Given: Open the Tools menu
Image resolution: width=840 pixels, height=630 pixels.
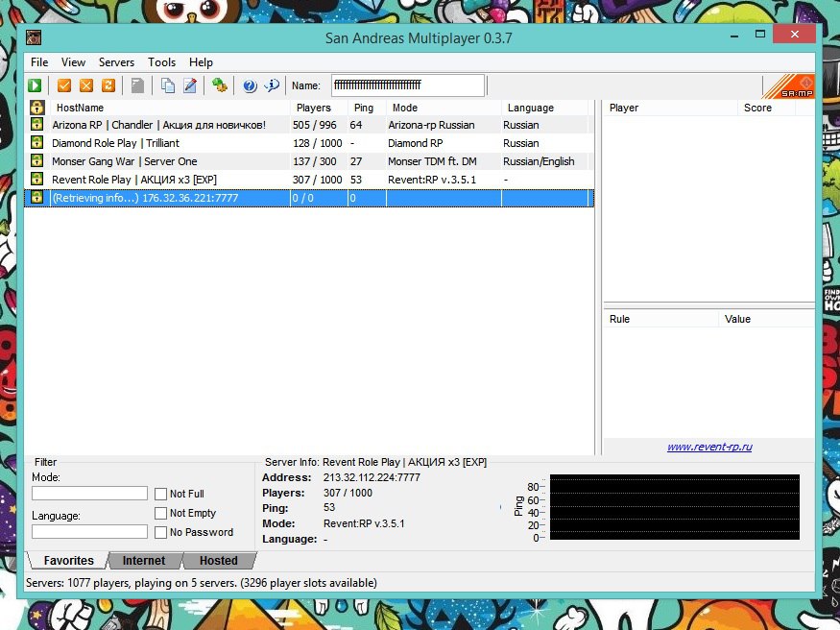Looking at the screenshot, I should tap(162, 62).
